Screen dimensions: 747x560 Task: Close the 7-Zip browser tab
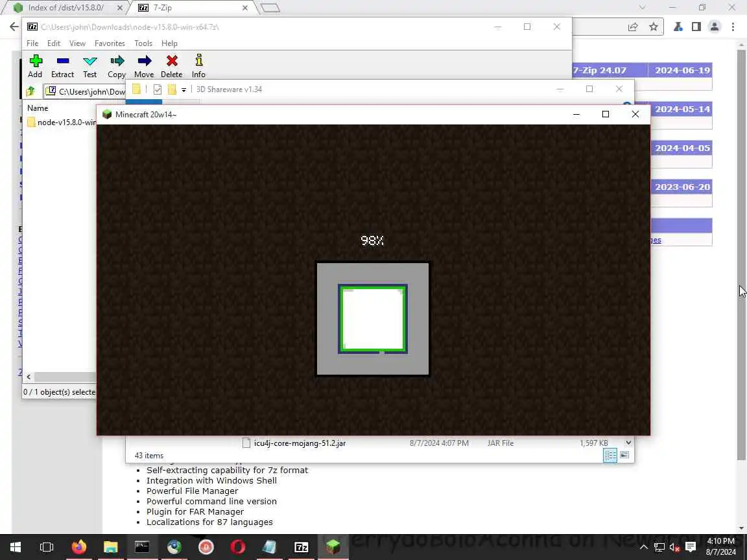245,8
